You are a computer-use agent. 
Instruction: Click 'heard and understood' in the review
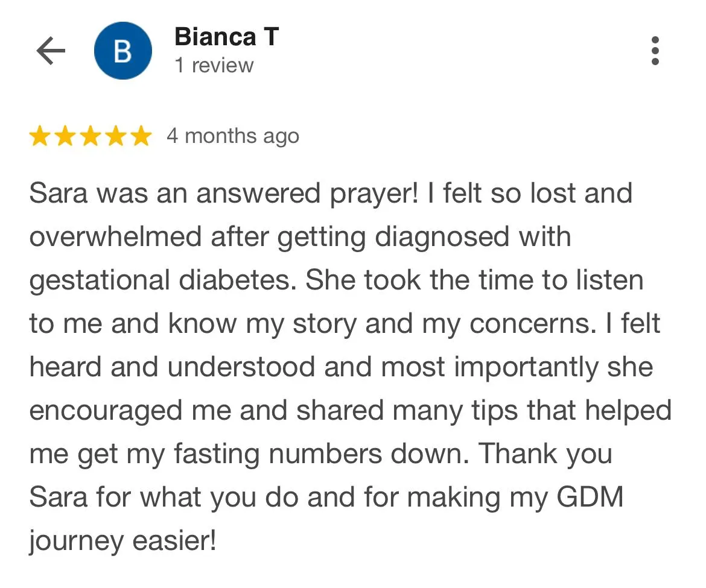pos(172,367)
